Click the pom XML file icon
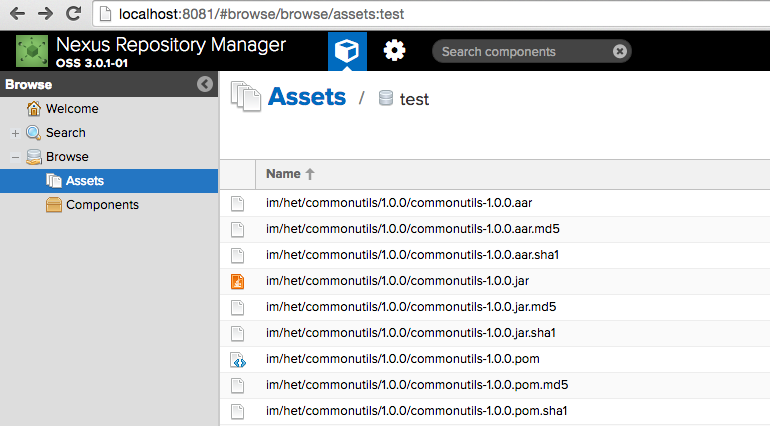 point(238,360)
